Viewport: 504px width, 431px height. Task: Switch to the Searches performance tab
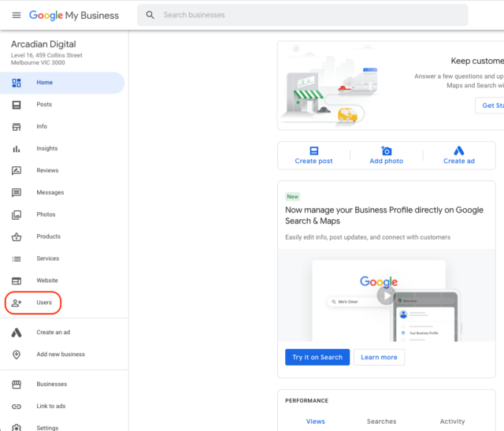click(x=381, y=422)
